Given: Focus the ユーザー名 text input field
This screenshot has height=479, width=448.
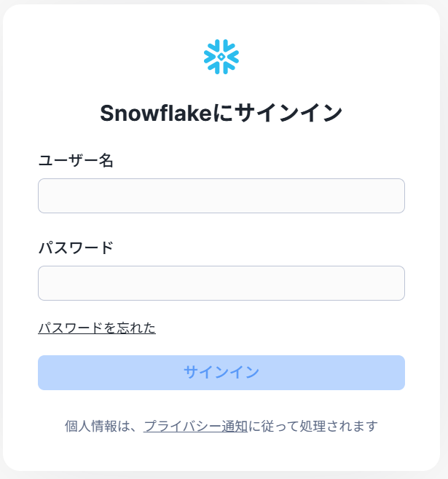Looking at the screenshot, I should click(x=221, y=196).
